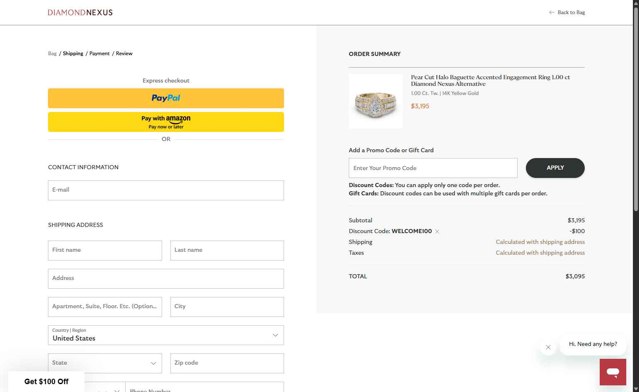Focus the Address field

coord(166,279)
